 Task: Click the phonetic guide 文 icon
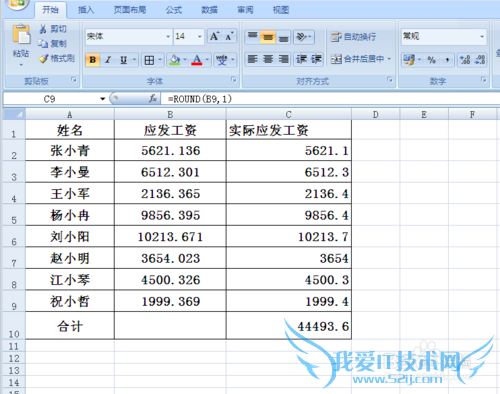(222, 60)
